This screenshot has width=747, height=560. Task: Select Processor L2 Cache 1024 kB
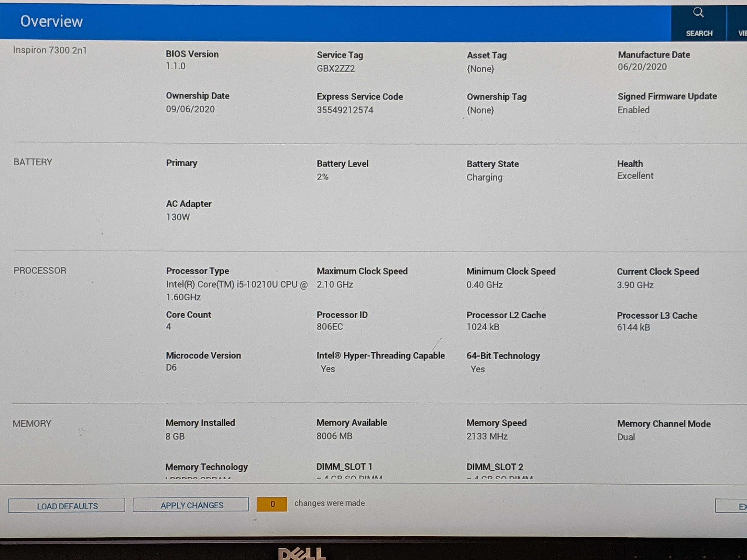click(483, 327)
